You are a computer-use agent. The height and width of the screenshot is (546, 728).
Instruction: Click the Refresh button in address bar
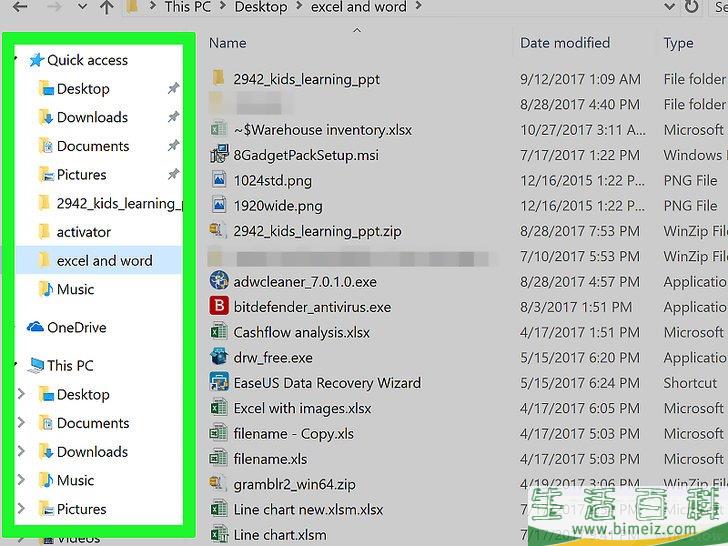(691, 6)
